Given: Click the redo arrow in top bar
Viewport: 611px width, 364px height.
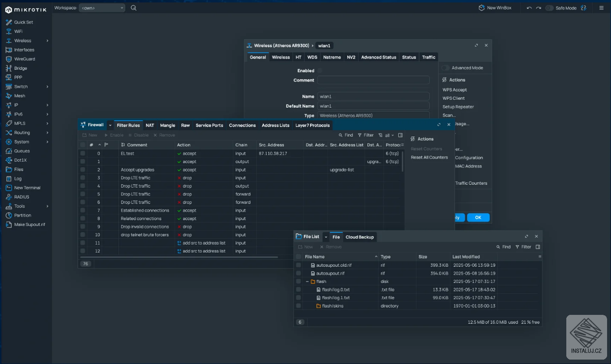Looking at the screenshot, I should click(538, 8).
